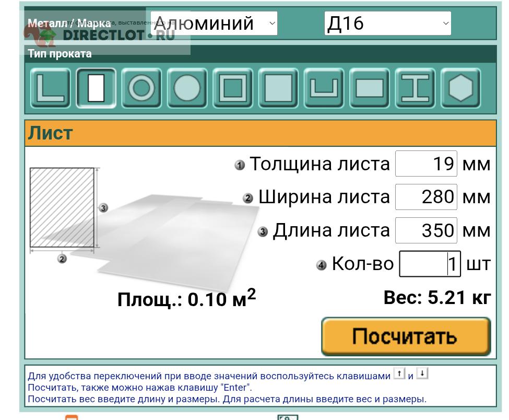The width and height of the screenshot is (509, 420).
Task: Click the 'Ширина листа' label text
Action: coord(324,197)
